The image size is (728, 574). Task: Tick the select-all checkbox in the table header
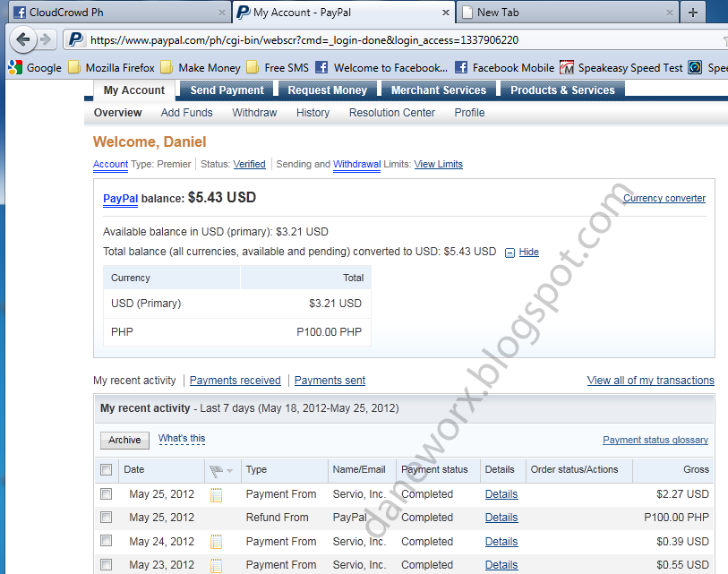pos(107,469)
